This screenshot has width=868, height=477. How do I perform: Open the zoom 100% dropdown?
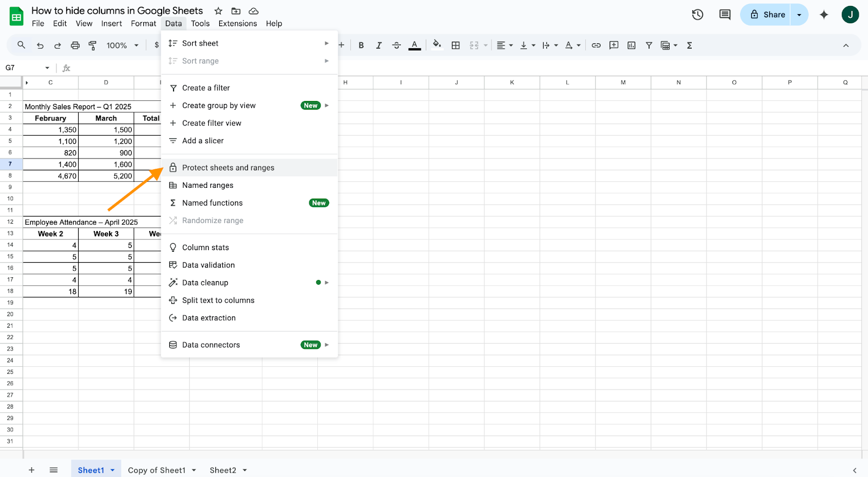pos(123,46)
